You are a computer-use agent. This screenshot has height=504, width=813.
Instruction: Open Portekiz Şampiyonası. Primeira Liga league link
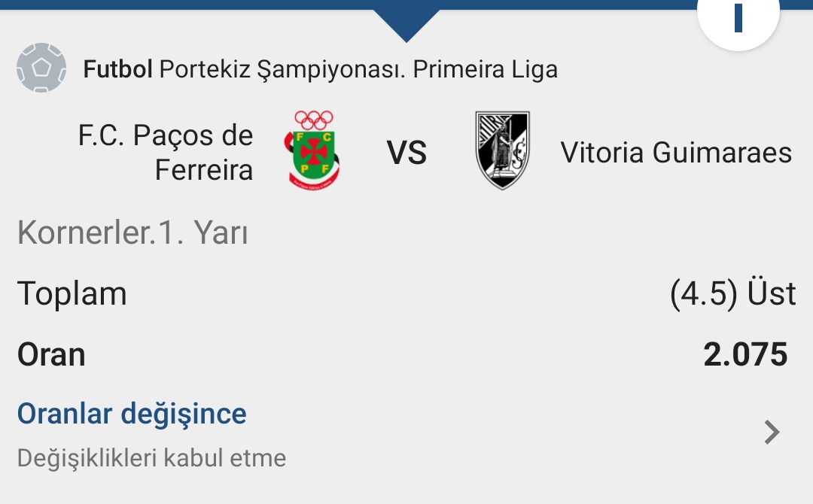(358, 70)
